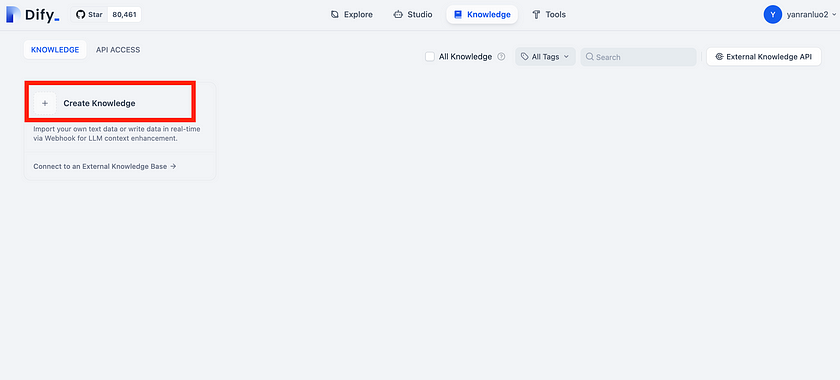Switch to the Tools tab
This screenshot has height=380, width=840.
(x=549, y=14)
